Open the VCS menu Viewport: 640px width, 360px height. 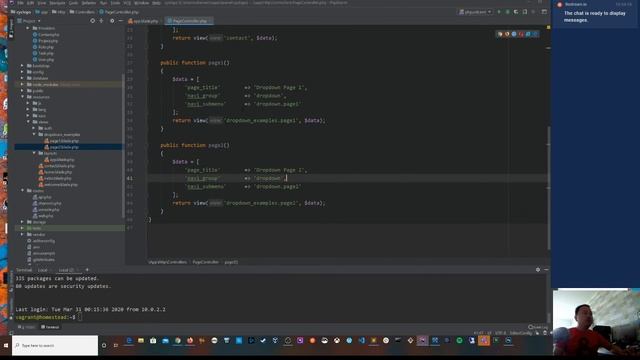coord(127,3)
